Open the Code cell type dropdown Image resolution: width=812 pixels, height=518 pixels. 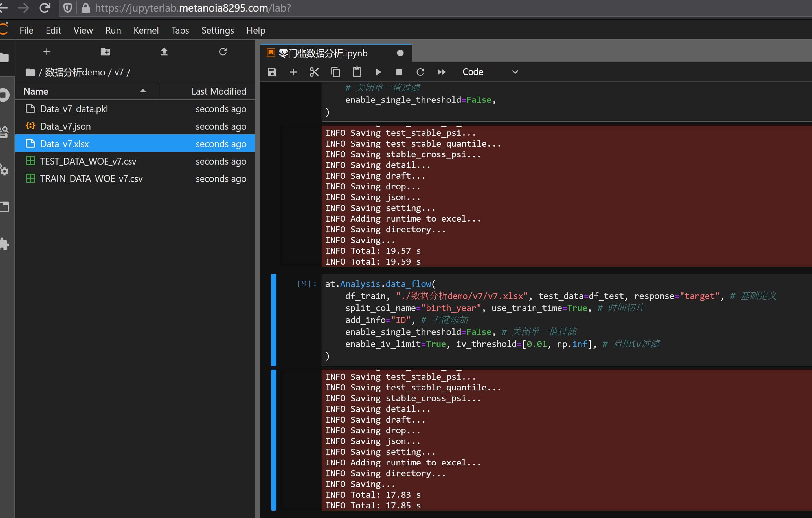[490, 72]
